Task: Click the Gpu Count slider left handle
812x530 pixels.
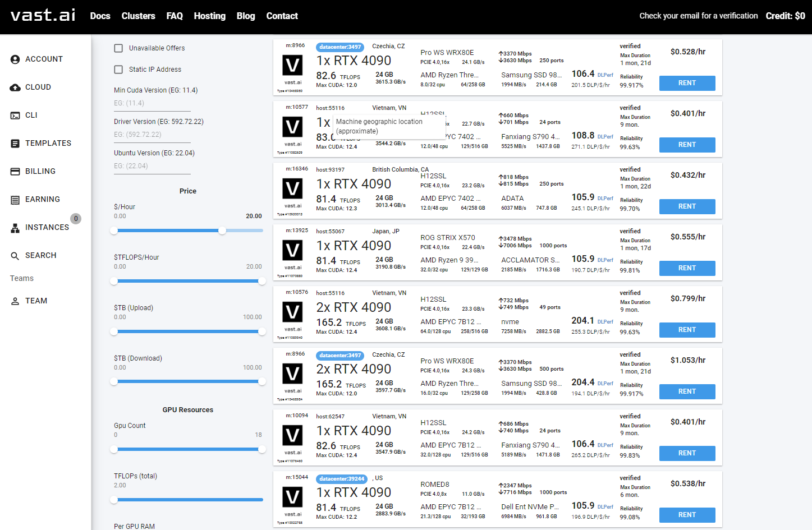Action: tap(114, 449)
